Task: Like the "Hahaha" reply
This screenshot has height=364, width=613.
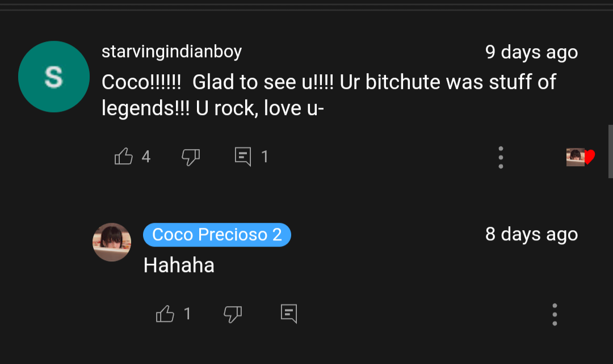Action: tap(165, 314)
